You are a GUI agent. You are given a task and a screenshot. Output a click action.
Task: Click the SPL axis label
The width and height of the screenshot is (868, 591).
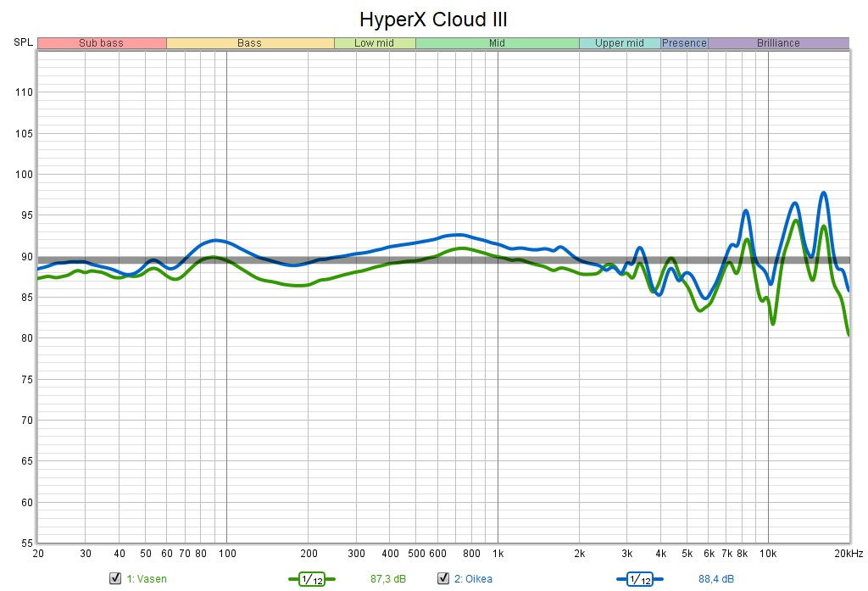23,42
